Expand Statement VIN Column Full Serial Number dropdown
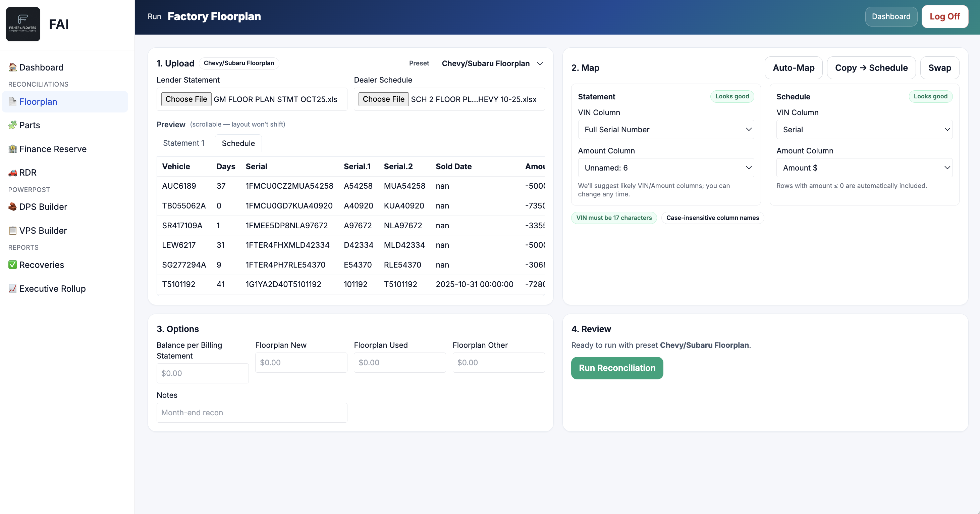Screen dimensions: 980x514 coord(666,130)
